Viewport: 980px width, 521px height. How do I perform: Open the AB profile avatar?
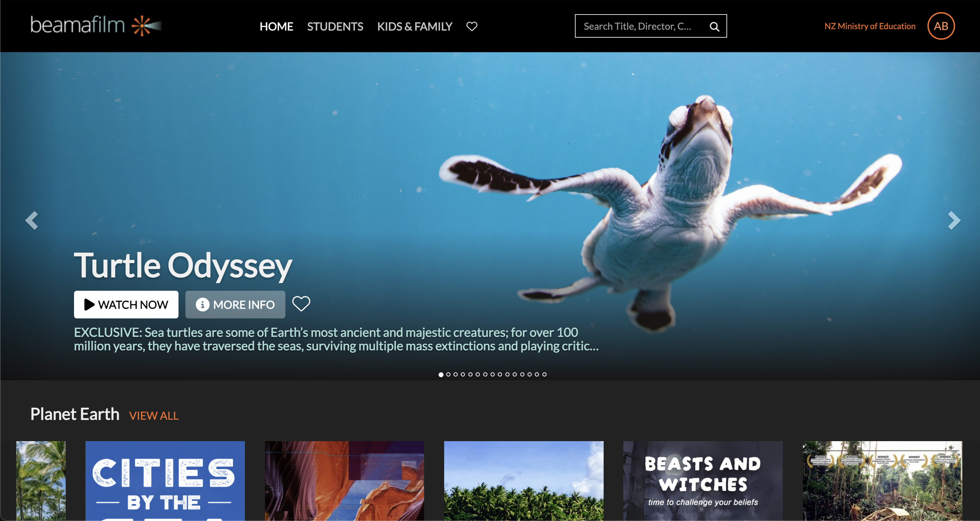click(941, 26)
